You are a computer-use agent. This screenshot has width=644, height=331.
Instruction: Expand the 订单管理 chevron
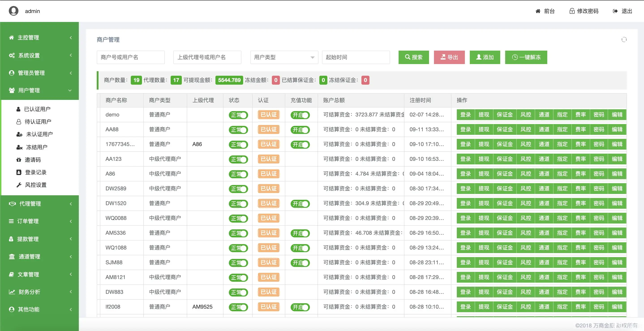click(71, 221)
